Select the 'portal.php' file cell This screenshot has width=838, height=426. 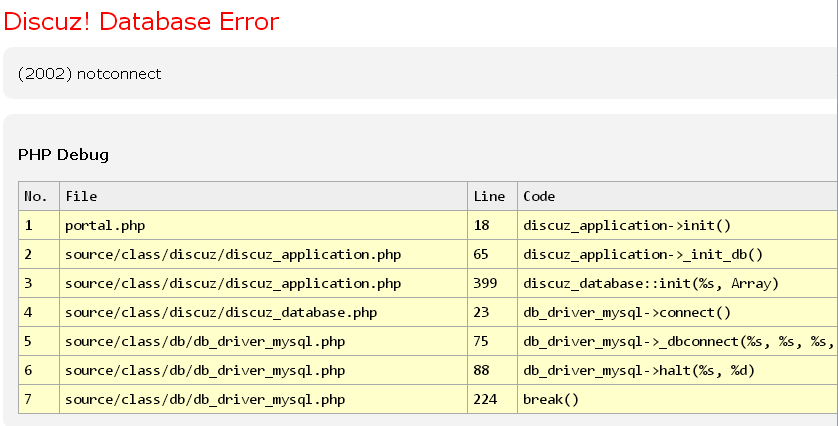click(x=263, y=226)
